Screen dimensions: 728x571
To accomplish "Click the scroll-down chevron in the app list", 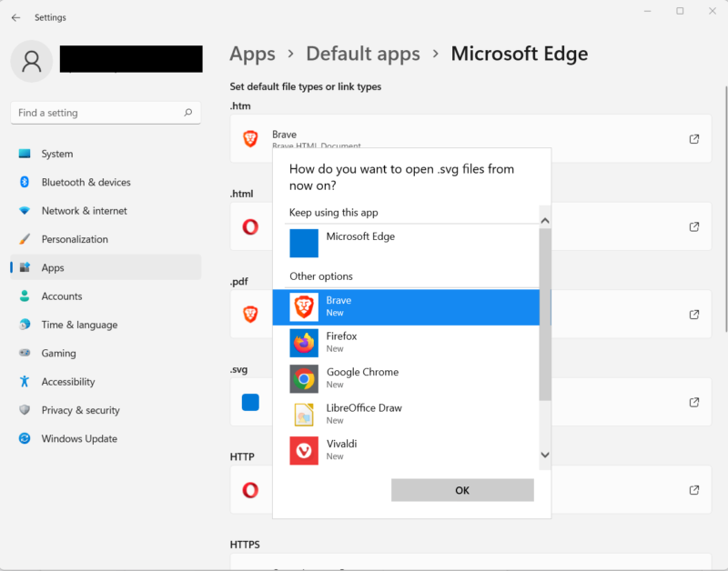I will [x=545, y=454].
